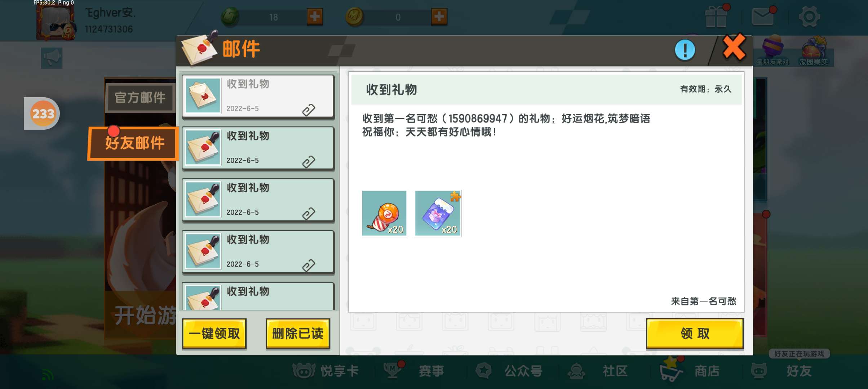Click the 一键领取 button
This screenshot has width=868, height=389.
point(214,334)
